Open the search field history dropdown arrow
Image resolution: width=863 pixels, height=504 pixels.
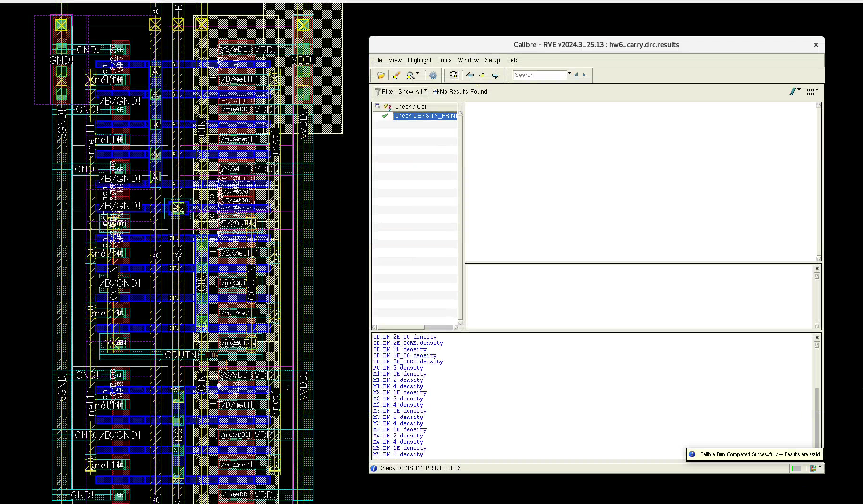tap(569, 74)
